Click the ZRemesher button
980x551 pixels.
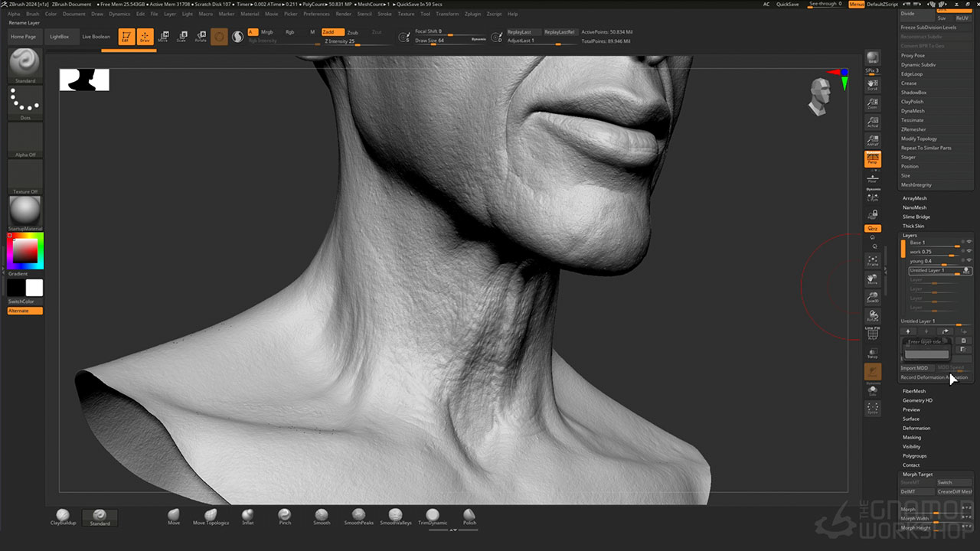(913, 129)
